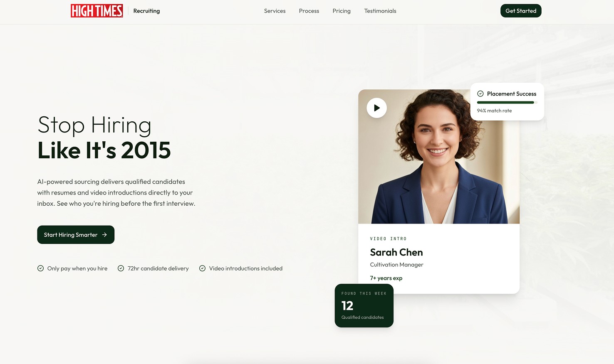Image resolution: width=614 pixels, height=364 pixels.
Task: Click checkmark beside Video introductions included
Action: [203, 268]
